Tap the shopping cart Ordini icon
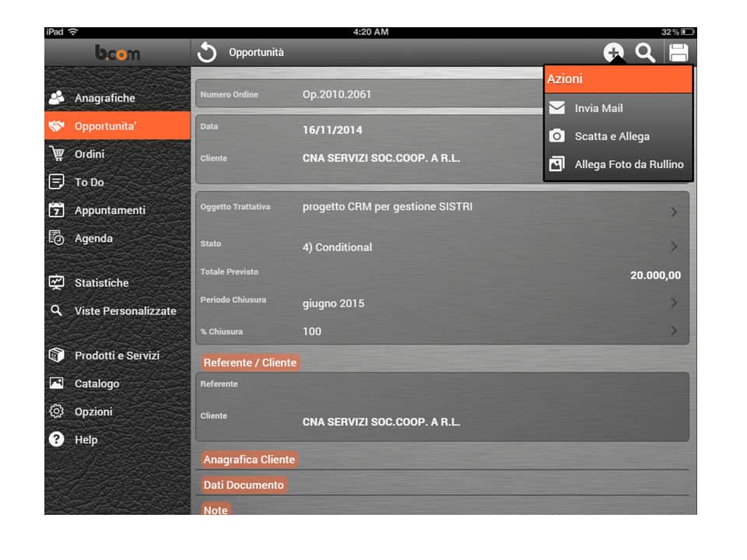This screenshot has height=560, width=747. coord(56,154)
